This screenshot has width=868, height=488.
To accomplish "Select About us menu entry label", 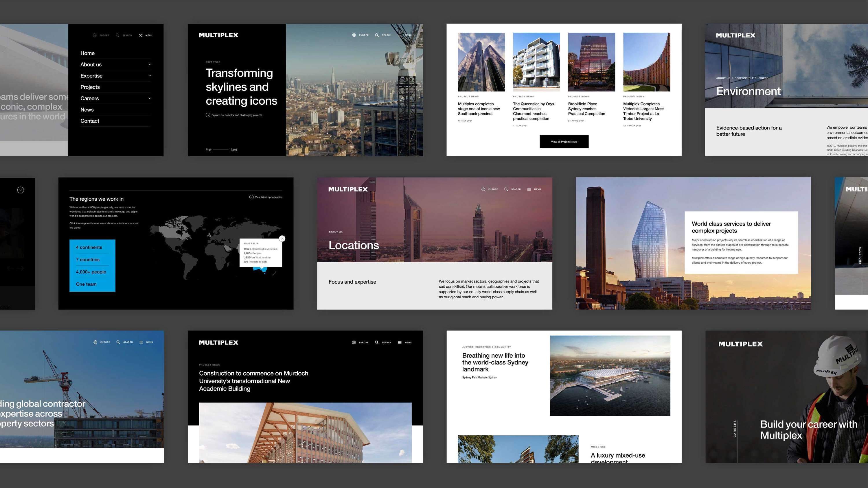I will pyautogui.click(x=91, y=64).
